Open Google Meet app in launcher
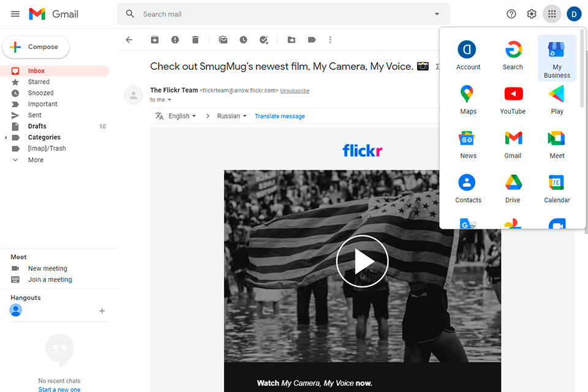This screenshot has width=588, height=392. [x=557, y=145]
